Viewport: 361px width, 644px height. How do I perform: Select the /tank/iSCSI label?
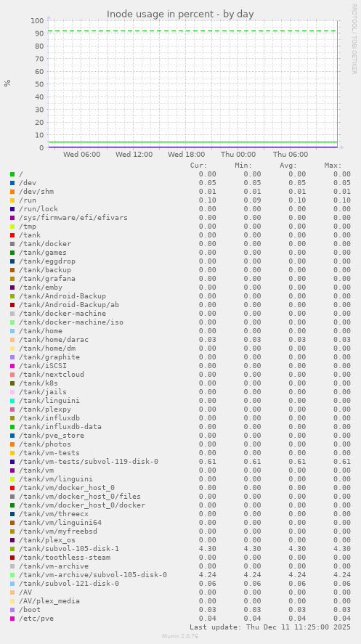click(x=43, y=365)
